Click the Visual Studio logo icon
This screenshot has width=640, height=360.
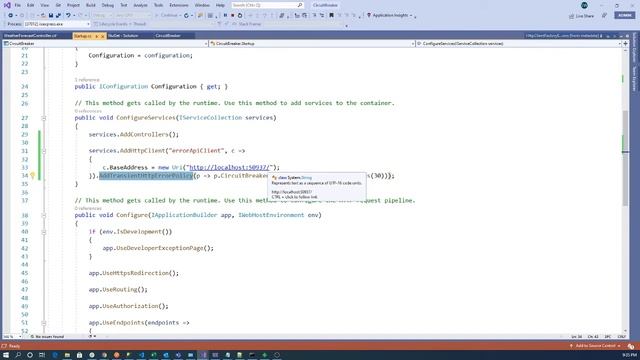click(x=7, y=5)
